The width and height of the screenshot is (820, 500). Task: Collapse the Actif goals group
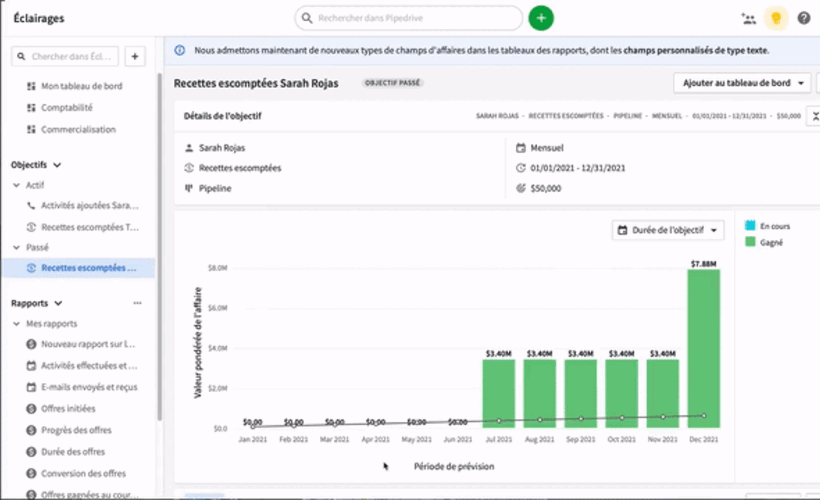16,185
